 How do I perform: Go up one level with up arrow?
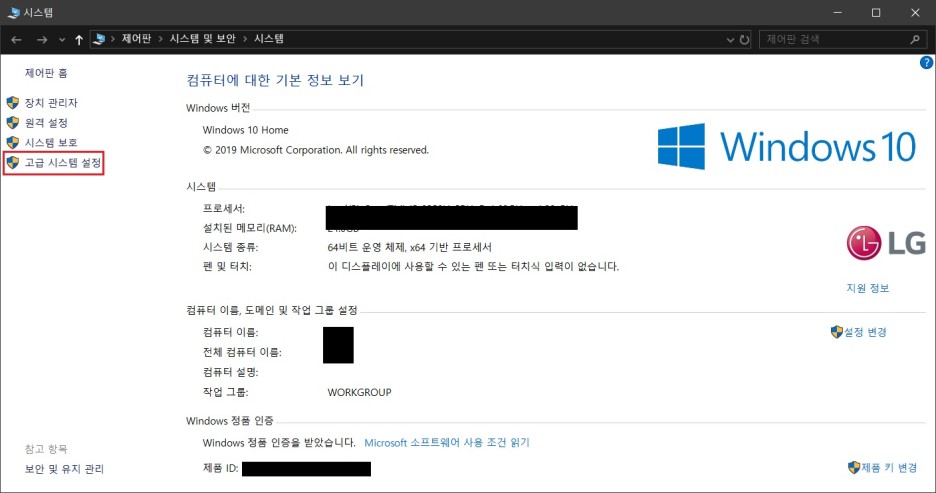coord(79,39)
